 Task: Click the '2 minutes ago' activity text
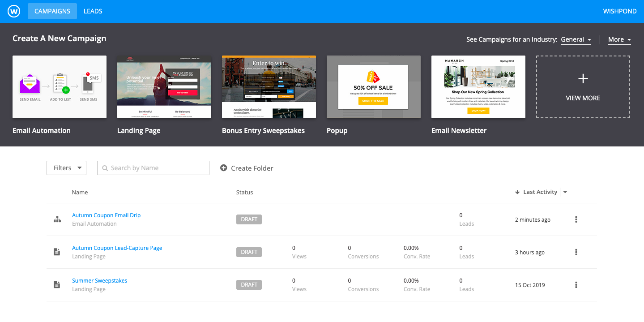533,220
